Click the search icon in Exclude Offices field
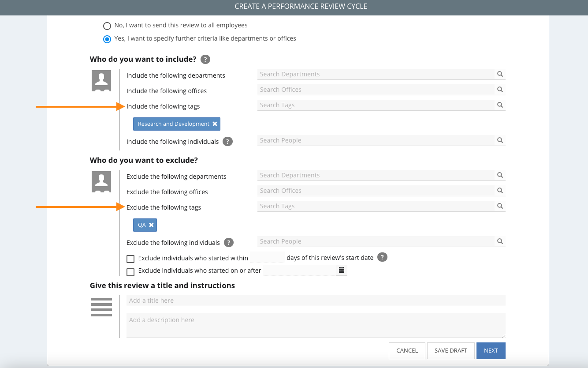This screenshot has height=368, width=588. point(500,191)
